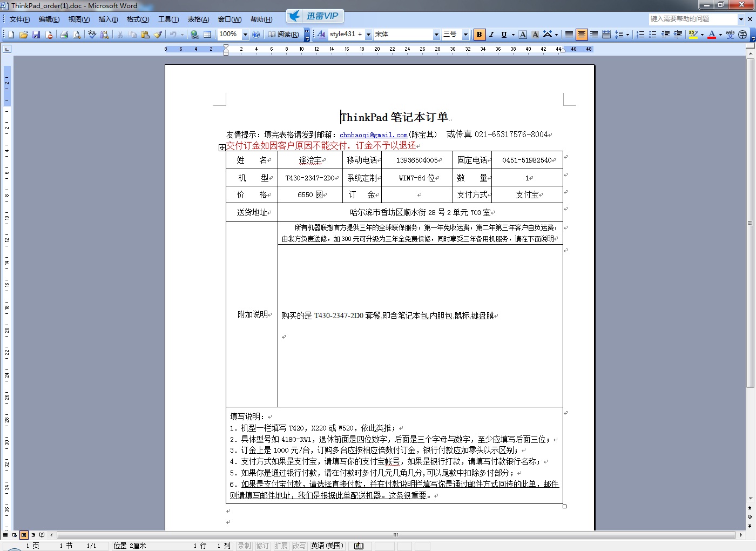
Task: Toggle center alignment
Action: (x=582, y=35)
